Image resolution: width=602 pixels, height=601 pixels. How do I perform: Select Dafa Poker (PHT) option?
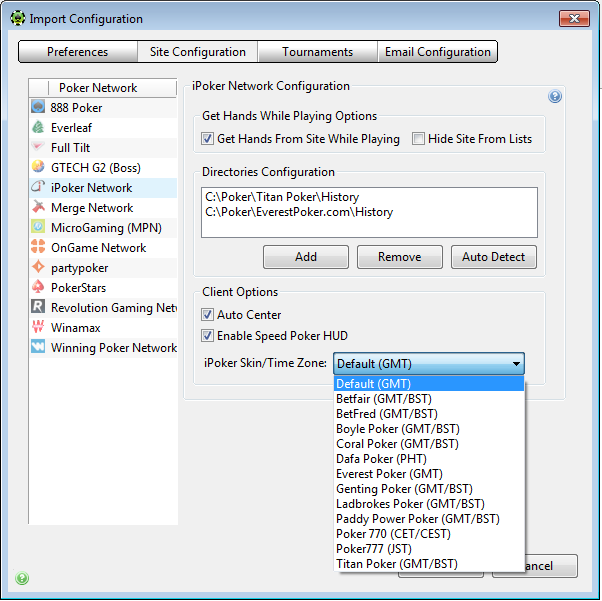point(429,459)
